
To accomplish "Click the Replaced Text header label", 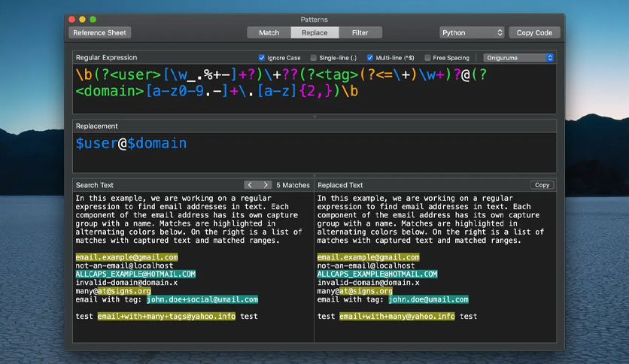I will tap(340, 185).
